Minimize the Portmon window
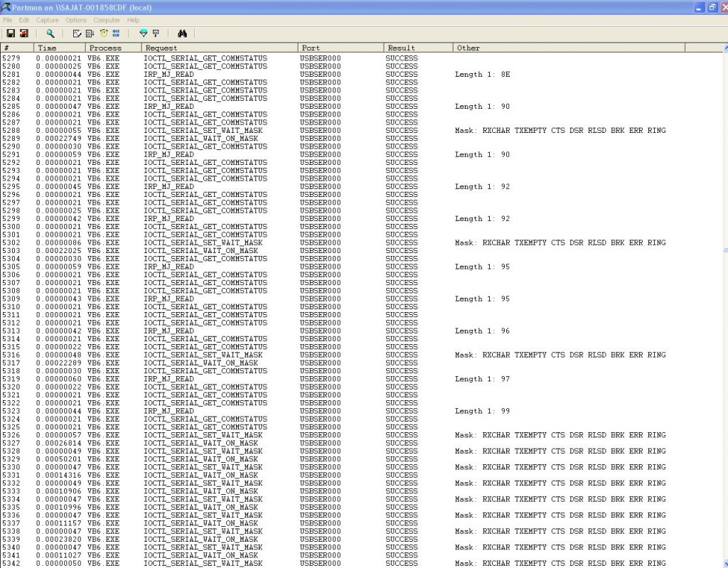The width and height of the screenshot is (728, 568). click(700, 7)
